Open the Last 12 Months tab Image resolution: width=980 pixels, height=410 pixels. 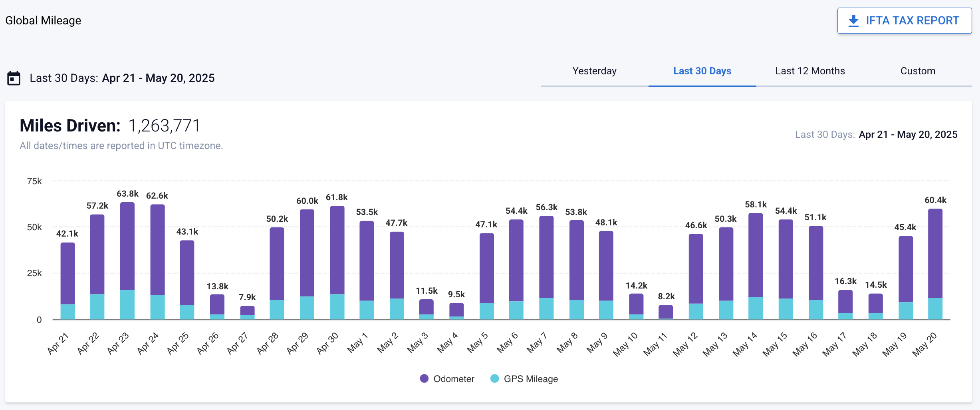tap(810, 71)
